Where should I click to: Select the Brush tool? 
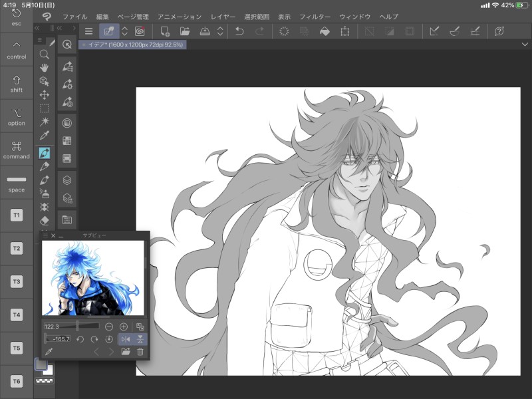point(44,180)
